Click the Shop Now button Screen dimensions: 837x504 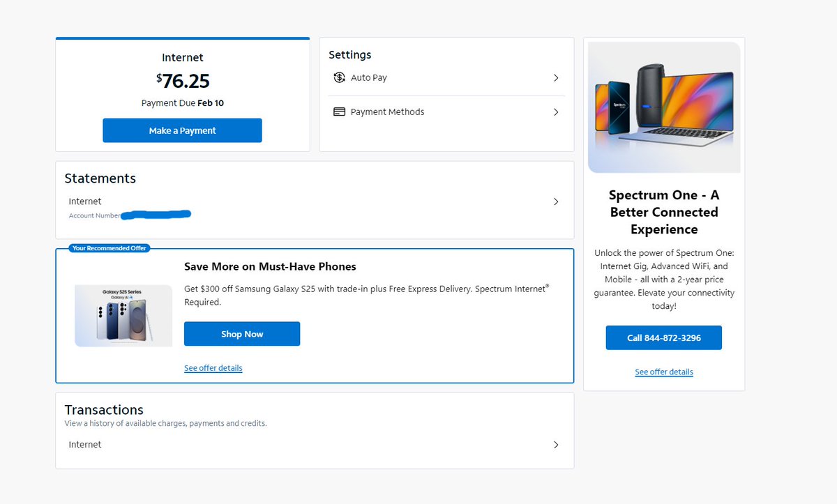pyautogui.click(x=242, y=334)
